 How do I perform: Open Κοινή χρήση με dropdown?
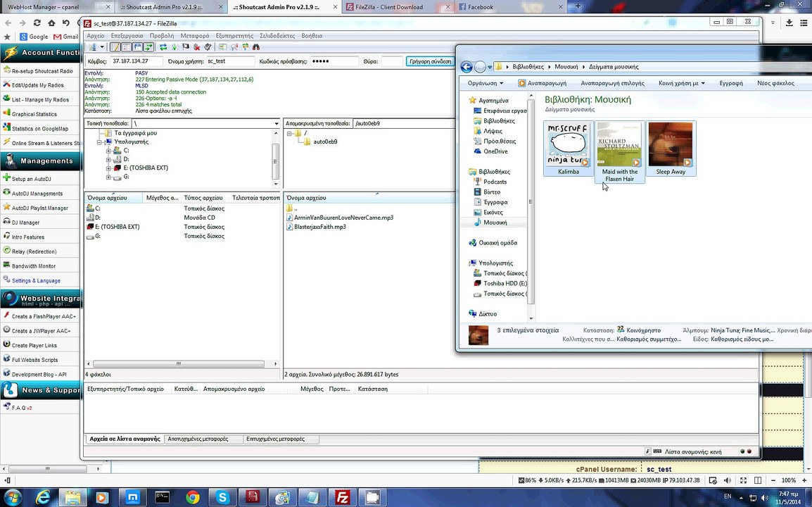[x=682, y=83]
